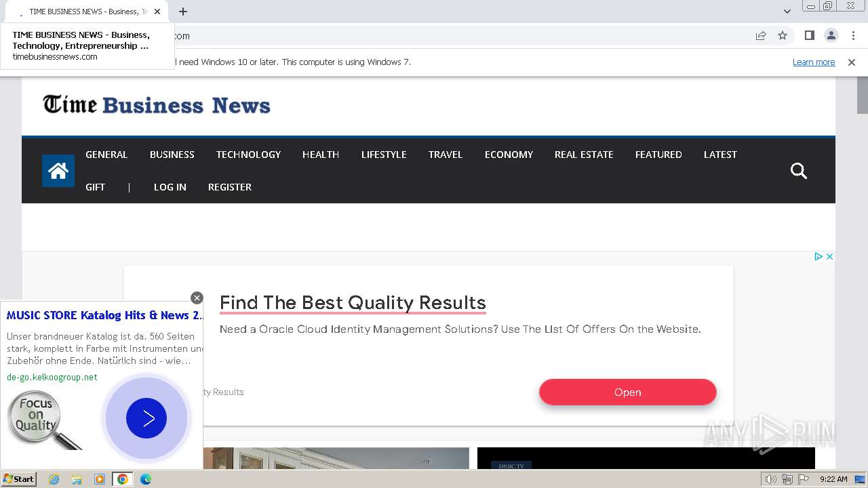868x488 pixels.
Task: Open the network tray icon
Action: pyautogui.click(x=787, y=479)
